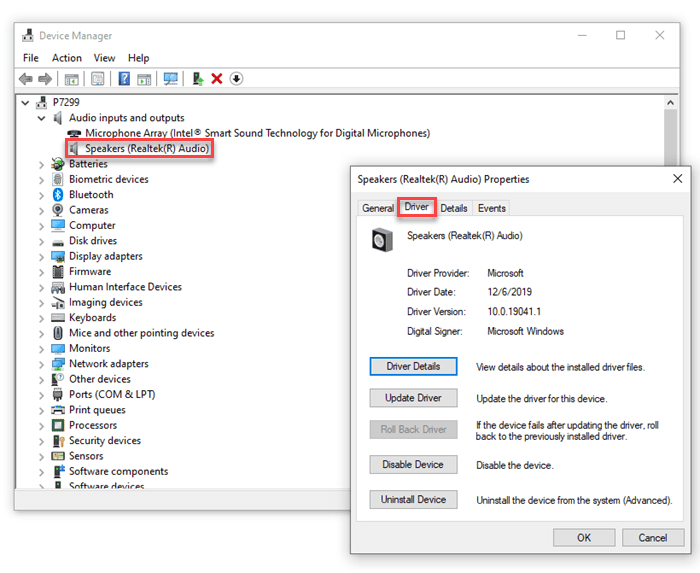
Task: Click the Device Manager title bar icon
Action: pyautogui.click(x=28, y=35)
